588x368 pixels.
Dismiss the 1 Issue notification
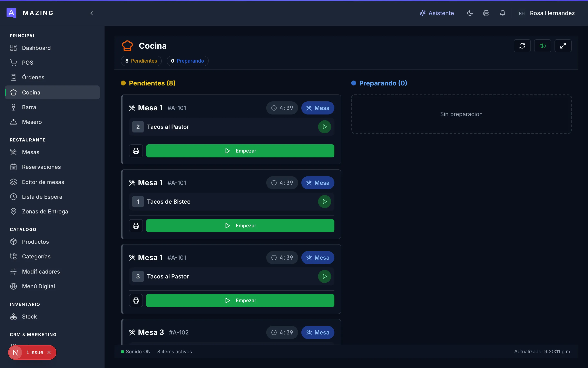pos(49,352)
